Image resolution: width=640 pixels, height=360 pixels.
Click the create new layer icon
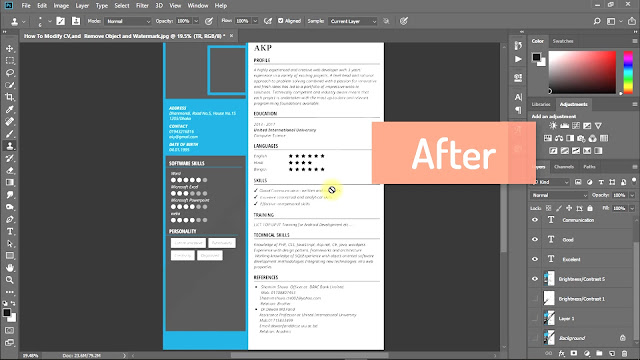[612, 353]
